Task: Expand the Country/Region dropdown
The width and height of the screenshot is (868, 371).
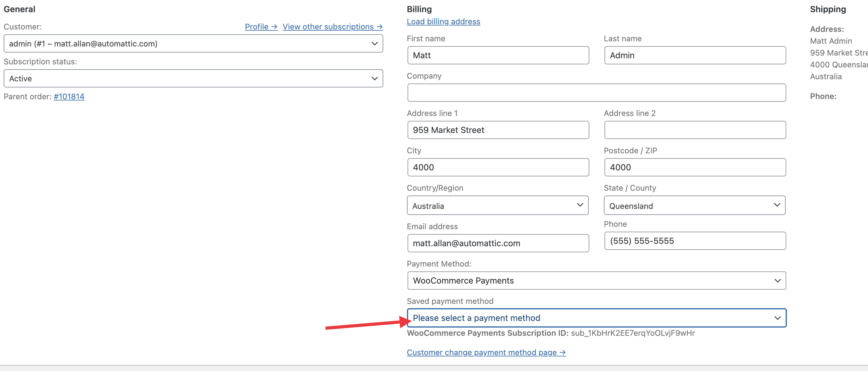Action: click(497, 205)
